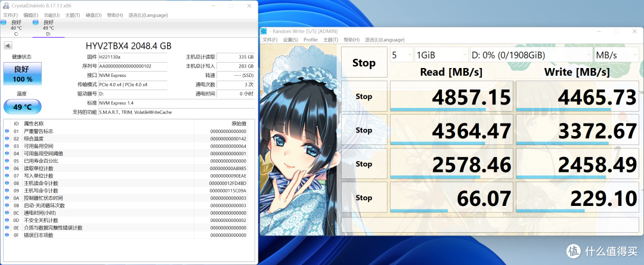Open the unit dropdown showing MB/s
Image resolution: width=644 pixels, height=265 pixels.
click(617, 55)
